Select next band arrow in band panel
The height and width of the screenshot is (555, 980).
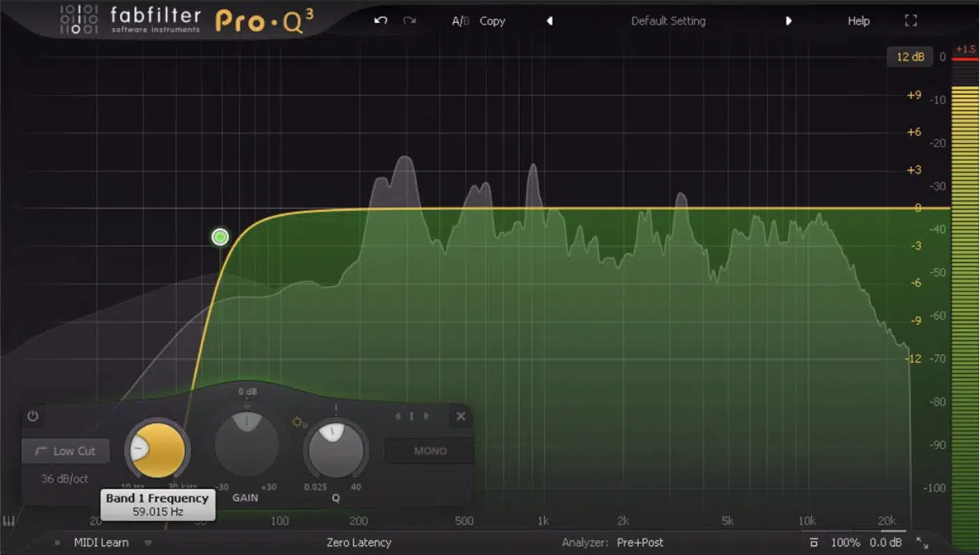pos(427,416)
